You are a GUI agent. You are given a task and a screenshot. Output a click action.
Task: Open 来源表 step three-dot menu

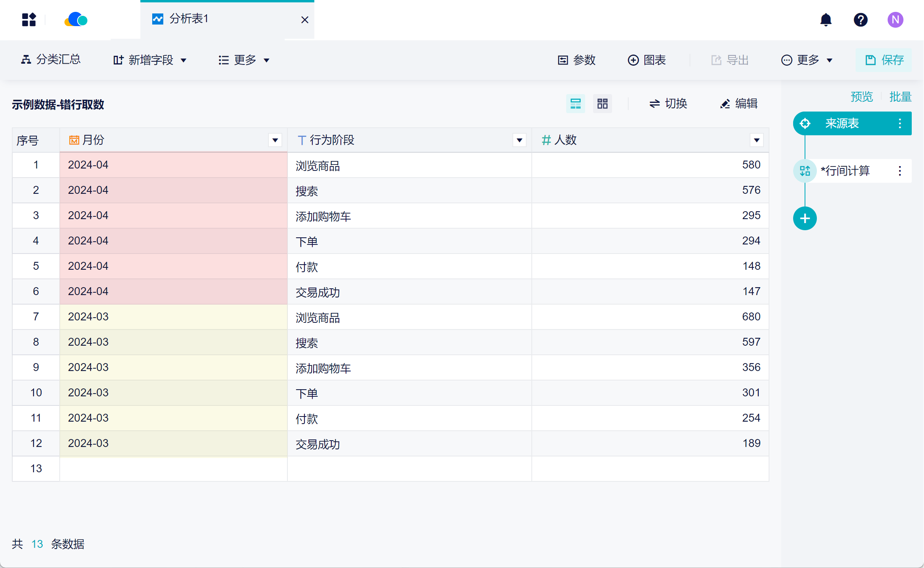899,123
